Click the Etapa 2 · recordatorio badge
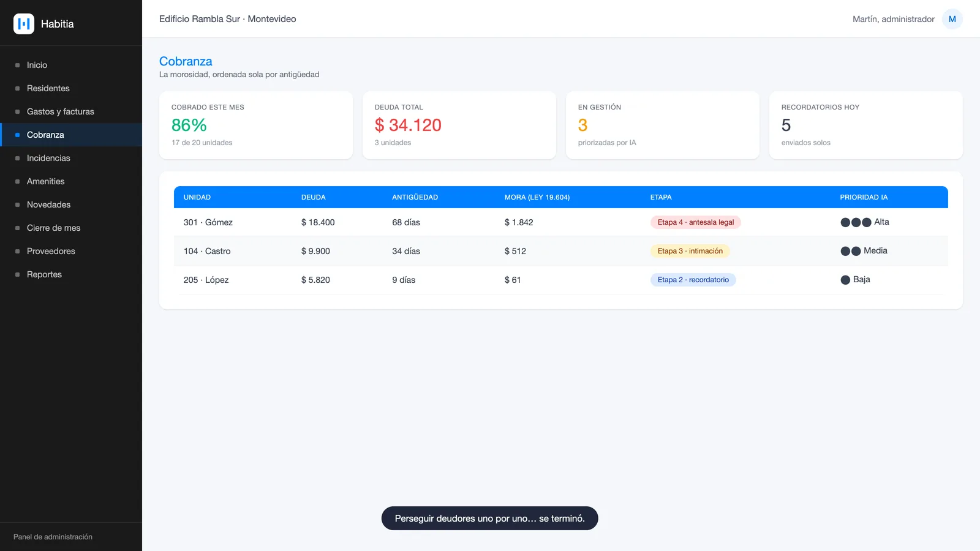The image size is (980, 551). point(693,280)
